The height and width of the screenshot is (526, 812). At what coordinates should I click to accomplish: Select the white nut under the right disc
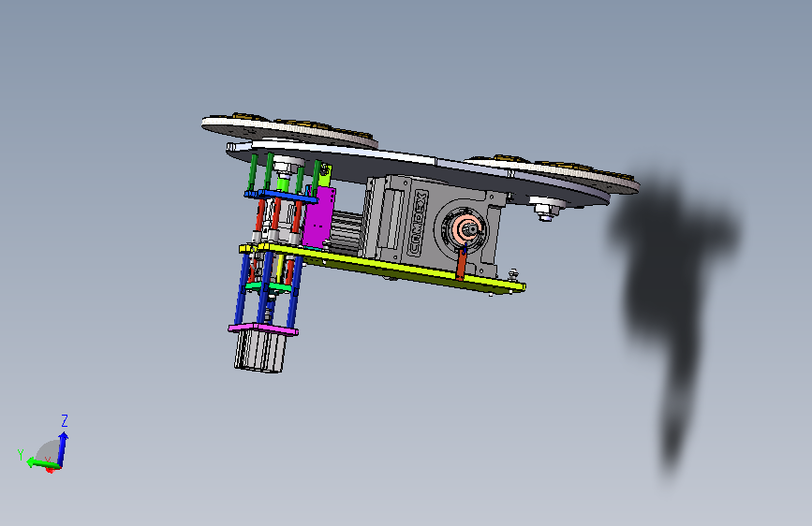coord(545,209)
